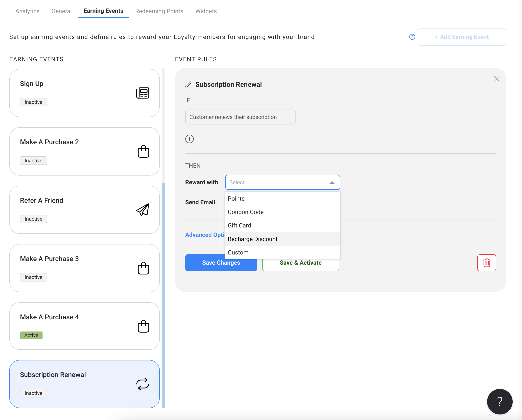Choose Coupon Code from the reward list

[282, 212]
